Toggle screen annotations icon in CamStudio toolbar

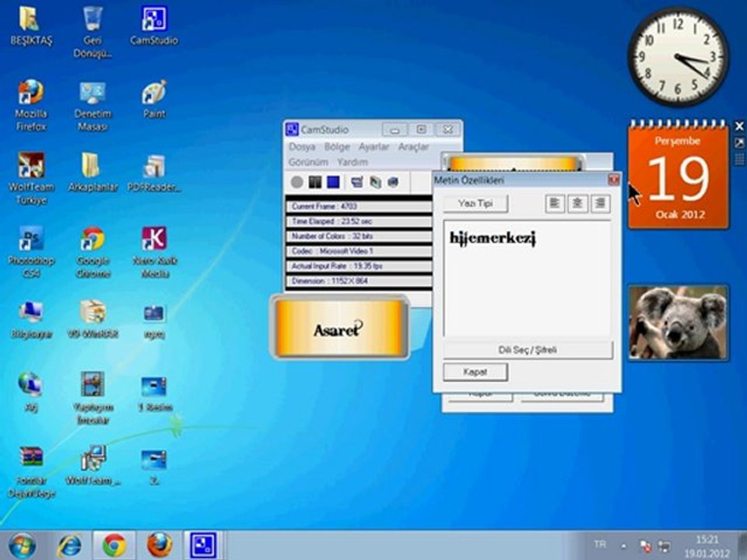[357, 182]
